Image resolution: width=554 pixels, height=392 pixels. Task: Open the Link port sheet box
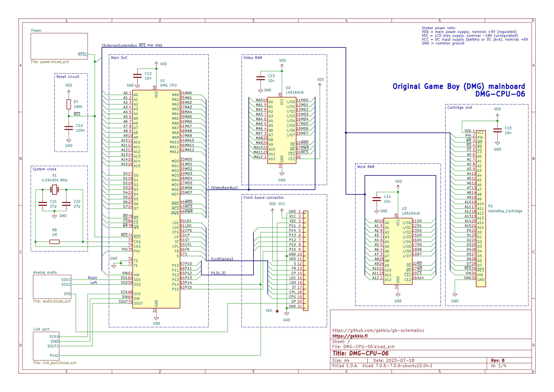click(x=46, y=346)
